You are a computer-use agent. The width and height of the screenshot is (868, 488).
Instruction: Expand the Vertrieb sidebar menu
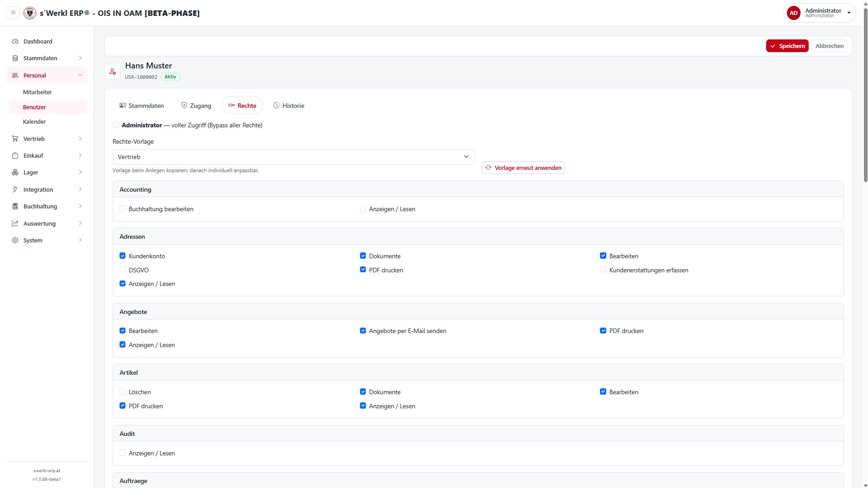tap(47, 139)
